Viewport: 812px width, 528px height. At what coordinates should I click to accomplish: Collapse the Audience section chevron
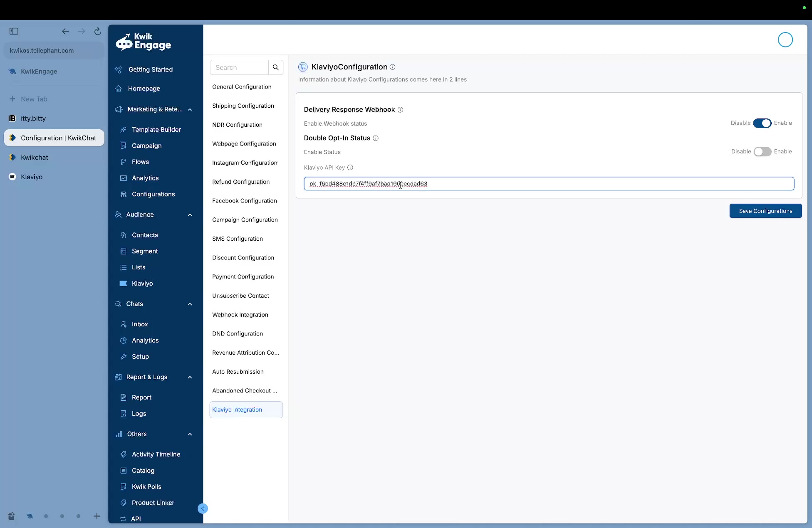(x=190, y=215)
